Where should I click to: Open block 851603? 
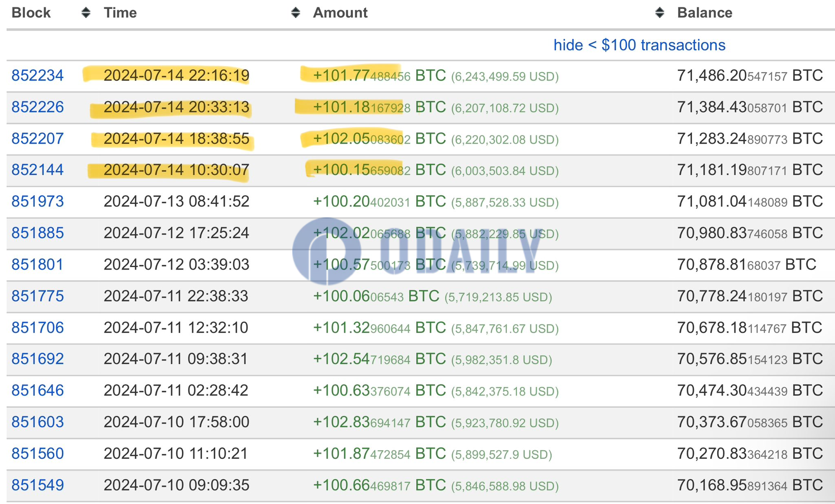[38, 422]
